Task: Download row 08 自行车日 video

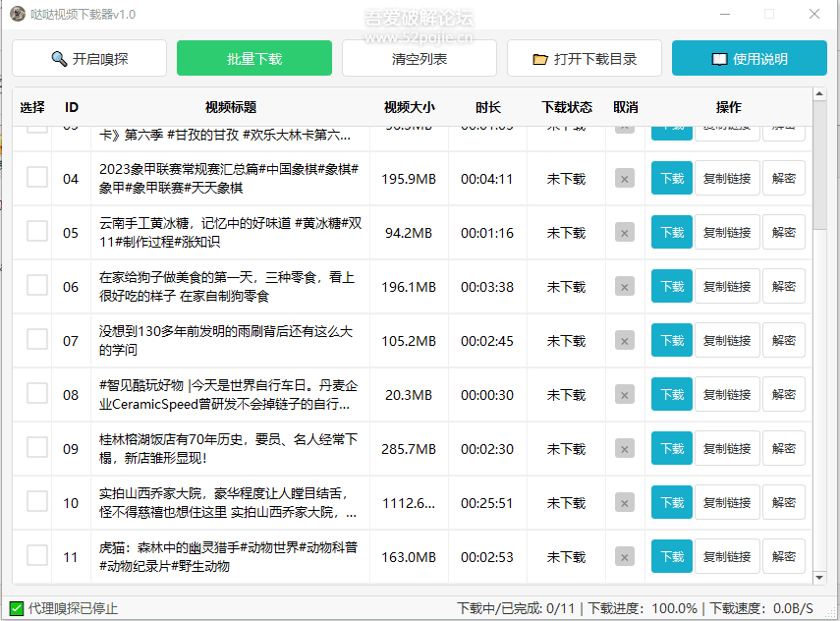Action: (x=672, y=394)
